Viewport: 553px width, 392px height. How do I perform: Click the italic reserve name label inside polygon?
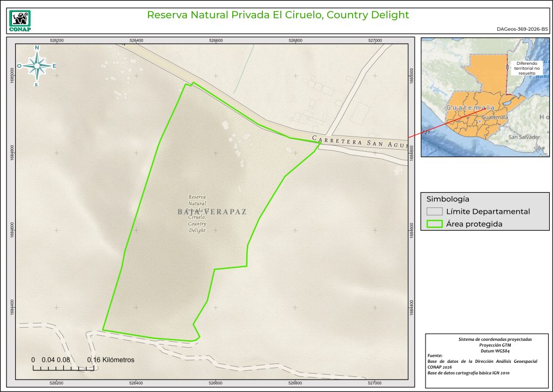pyautogui.click(x=198, y=214)
